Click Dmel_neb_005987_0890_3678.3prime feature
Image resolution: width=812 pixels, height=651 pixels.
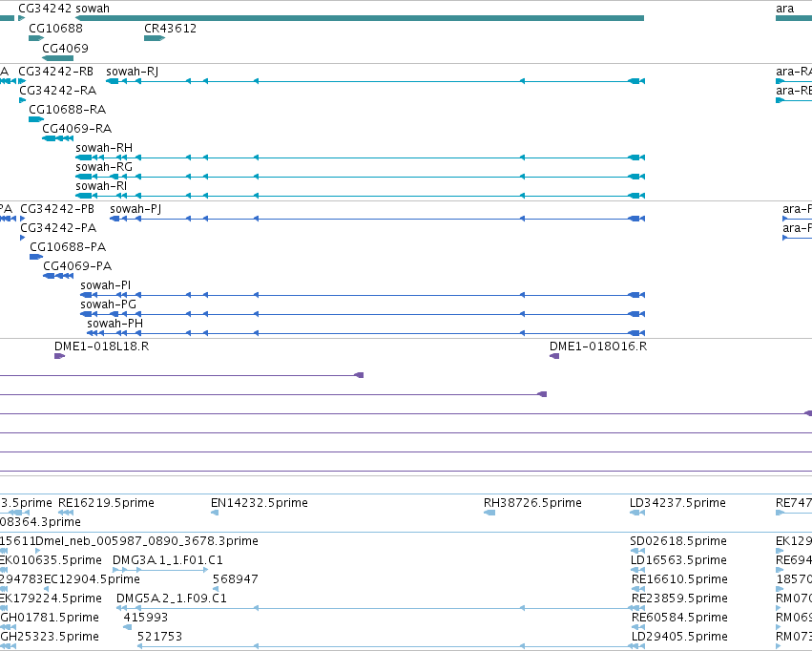[x=38, y=551]
